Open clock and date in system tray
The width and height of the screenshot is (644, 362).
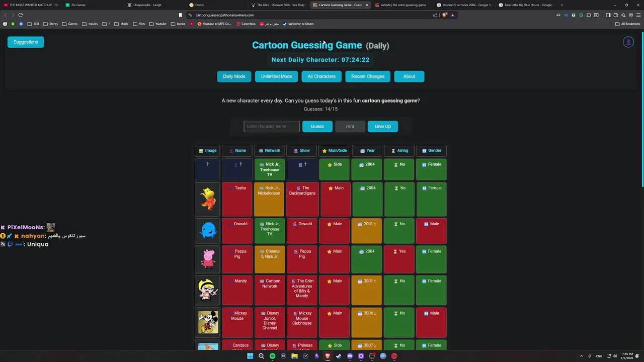(x=627, y=356)
